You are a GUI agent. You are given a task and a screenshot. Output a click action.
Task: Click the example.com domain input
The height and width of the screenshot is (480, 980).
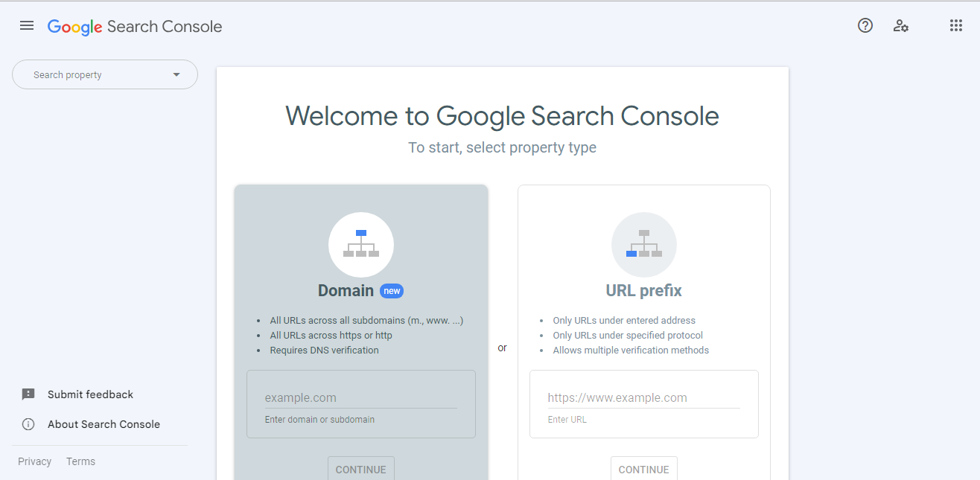[361, 398]
